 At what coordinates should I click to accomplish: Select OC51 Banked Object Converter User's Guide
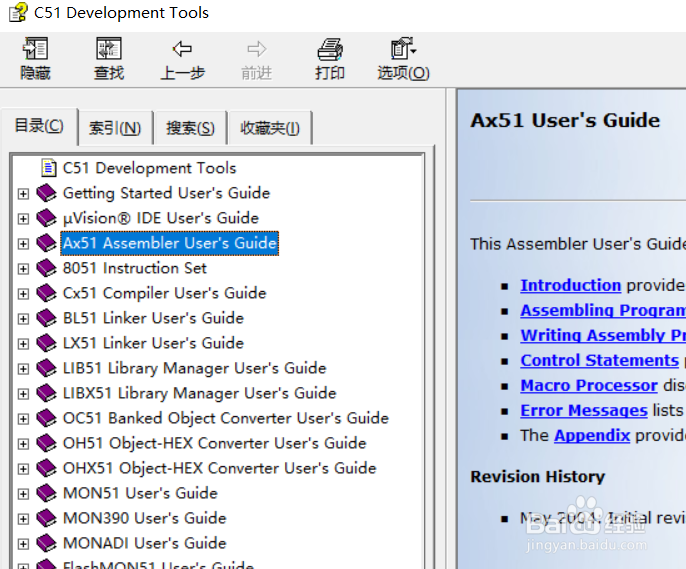226,418
